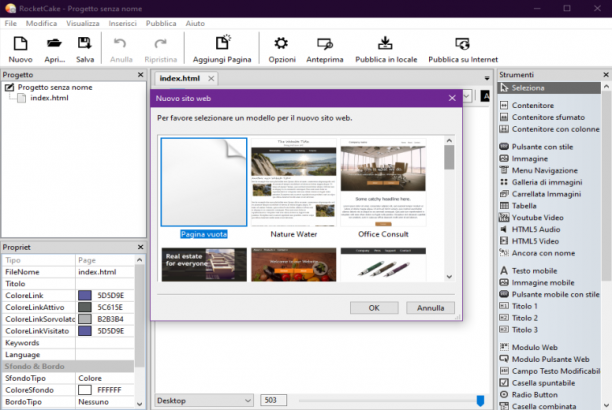The height and width of the screenshot is (410, 612).
Task: Select the Pagina vuota template
Action: 204,188
